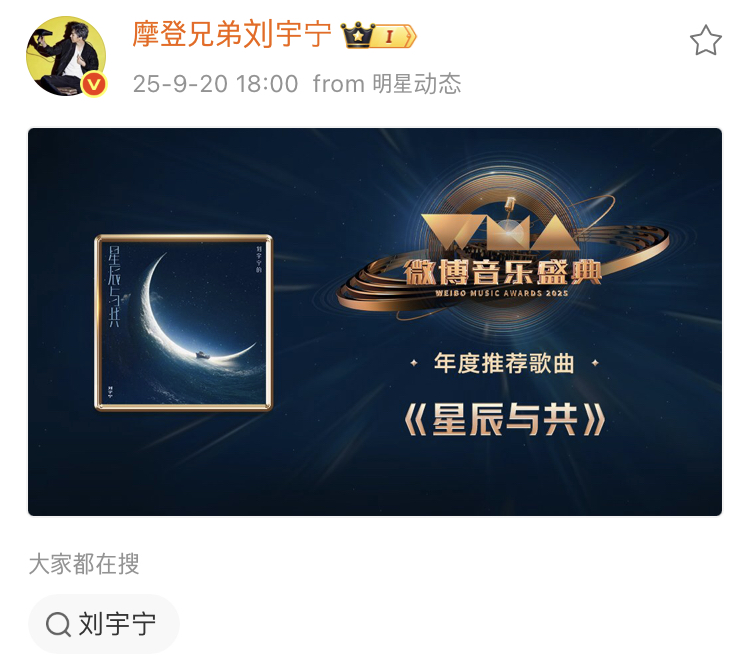Tap the 大家都在搜 label
Screen dimensions: 750x662
coord(84,563)
